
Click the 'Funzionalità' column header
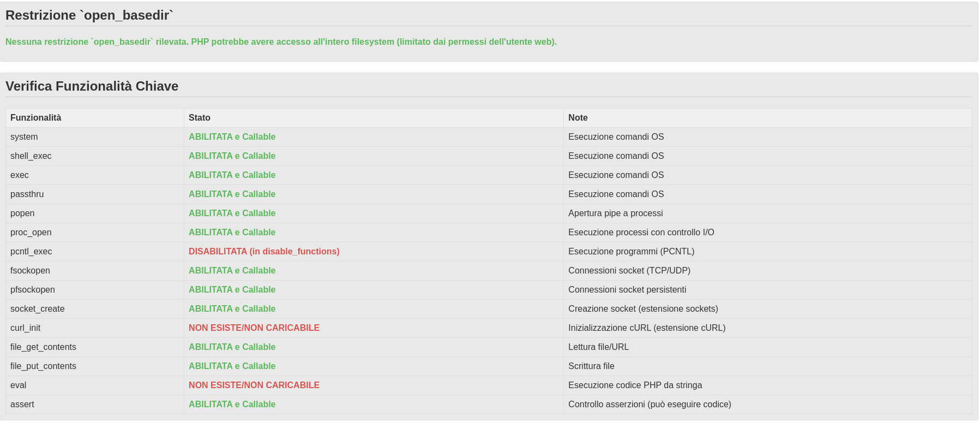(x=36, y=118)
